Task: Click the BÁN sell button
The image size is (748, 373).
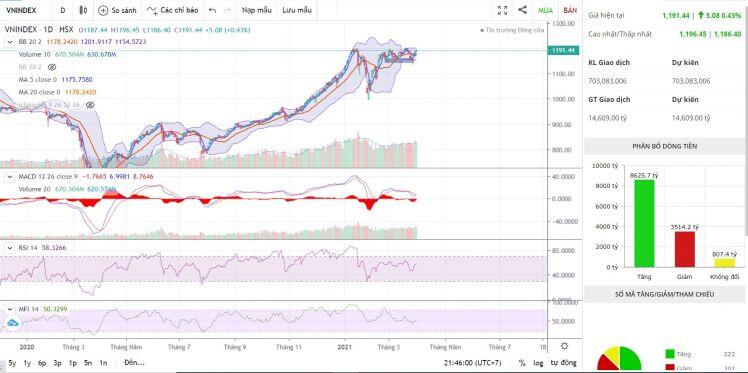Action: point(570,10)
